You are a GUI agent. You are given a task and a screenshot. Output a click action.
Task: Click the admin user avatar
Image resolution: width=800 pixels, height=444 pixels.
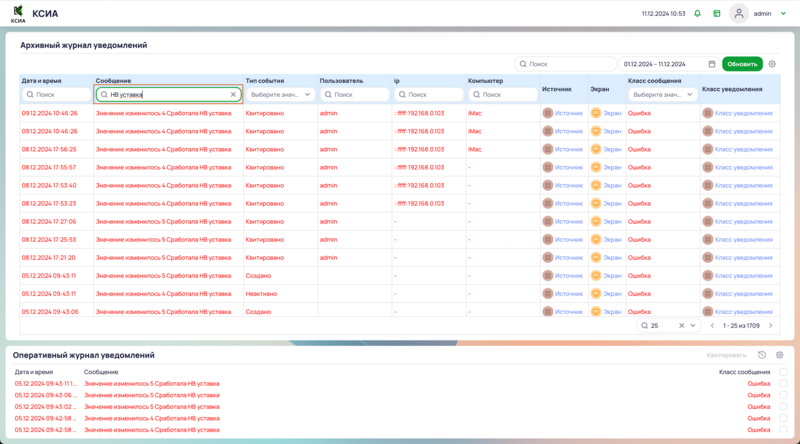(x=739, y=14)
